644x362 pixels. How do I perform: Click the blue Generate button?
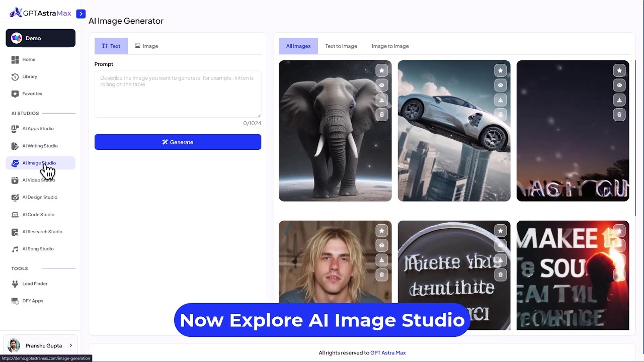pyautogui.click(x=178, y=142)
